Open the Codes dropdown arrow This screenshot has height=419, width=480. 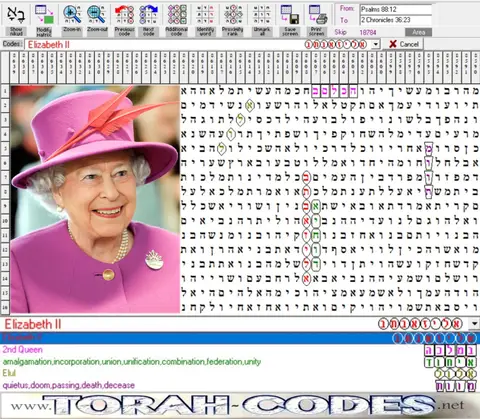[376, 44]
